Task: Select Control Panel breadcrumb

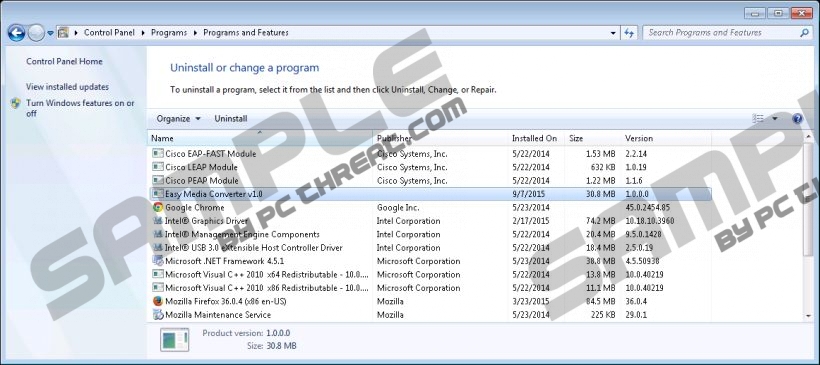Action: (x=109, y=32)
